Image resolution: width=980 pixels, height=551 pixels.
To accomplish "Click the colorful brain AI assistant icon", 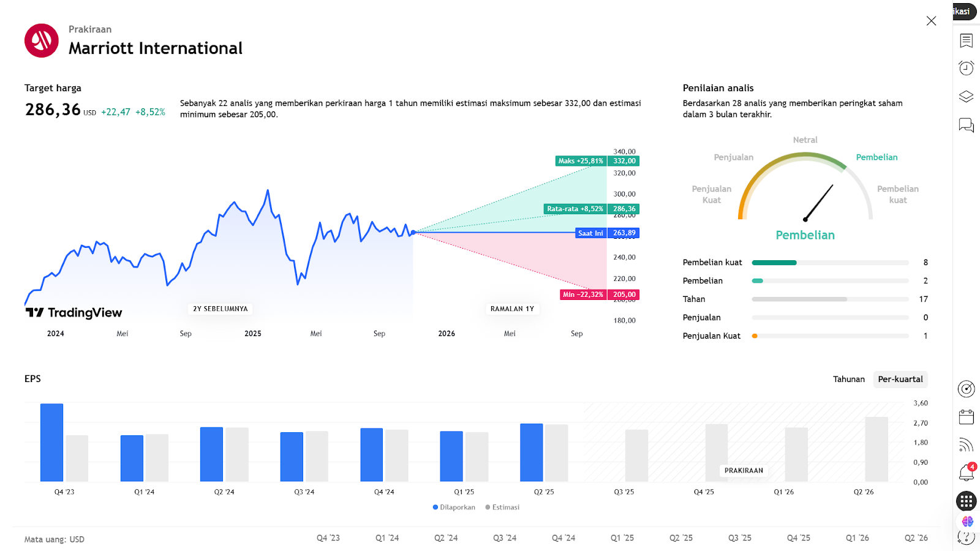I will point(967,521).
